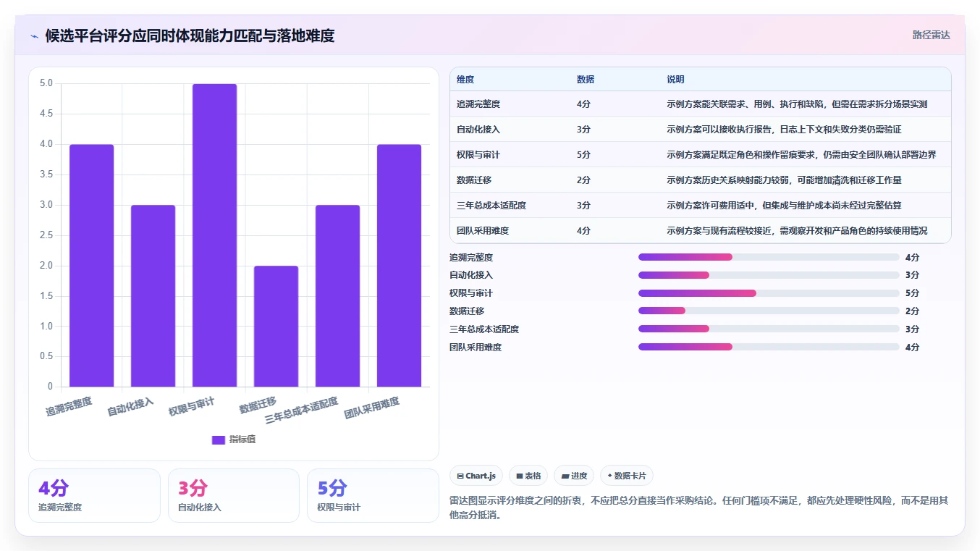This screenshot has width=980, height=551.
Task: Click the 进度 tag label
Action: point(579,476)
